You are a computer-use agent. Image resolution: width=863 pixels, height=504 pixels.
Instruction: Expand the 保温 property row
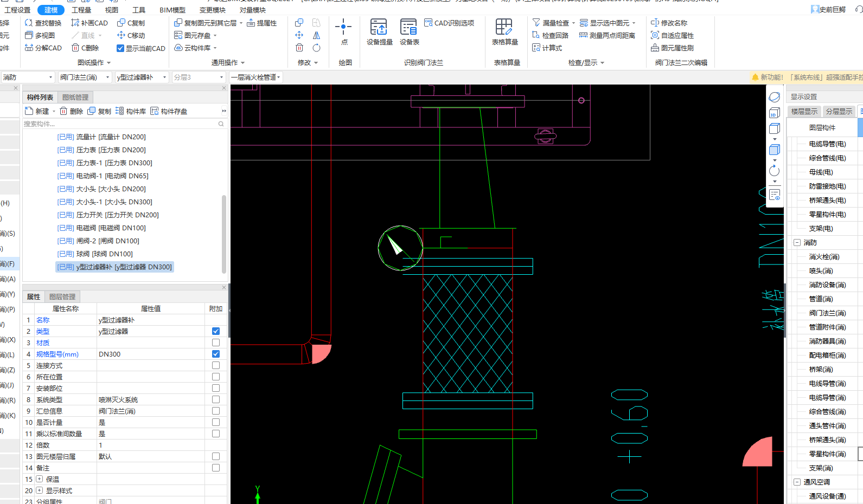[40, 479]
